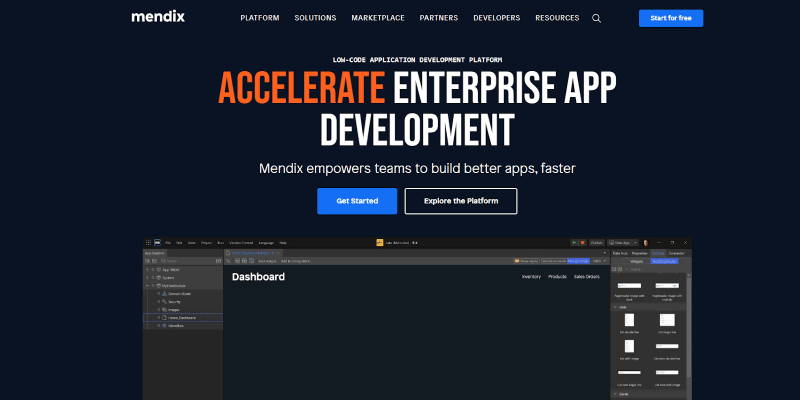The height and width of the screenshot is (400, 800).
Task: Open the PLATFORM navigation menu
Action: [x=260, y=18]
